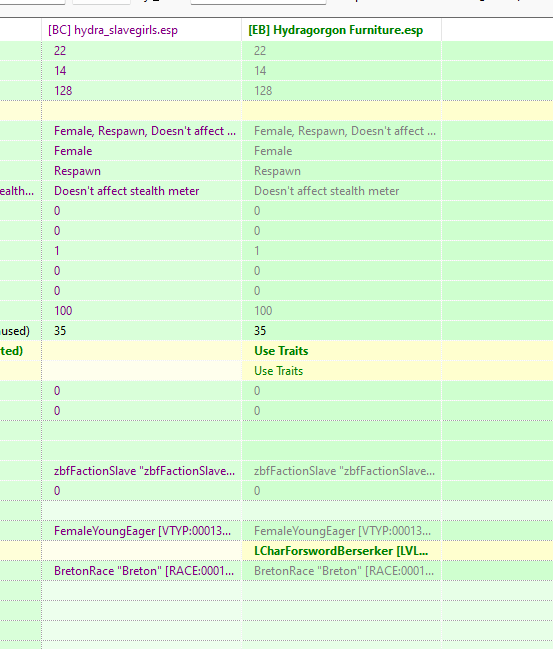
Task: Click BretonRace "Breton" under Hydragorgon Furniture.esp
Action: (344, 571)
